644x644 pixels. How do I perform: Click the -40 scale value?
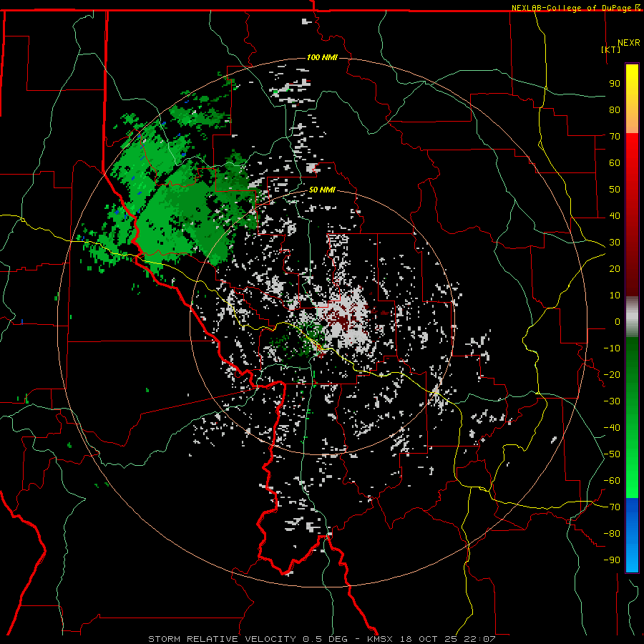pyautogui.click(x=612, y=428)
